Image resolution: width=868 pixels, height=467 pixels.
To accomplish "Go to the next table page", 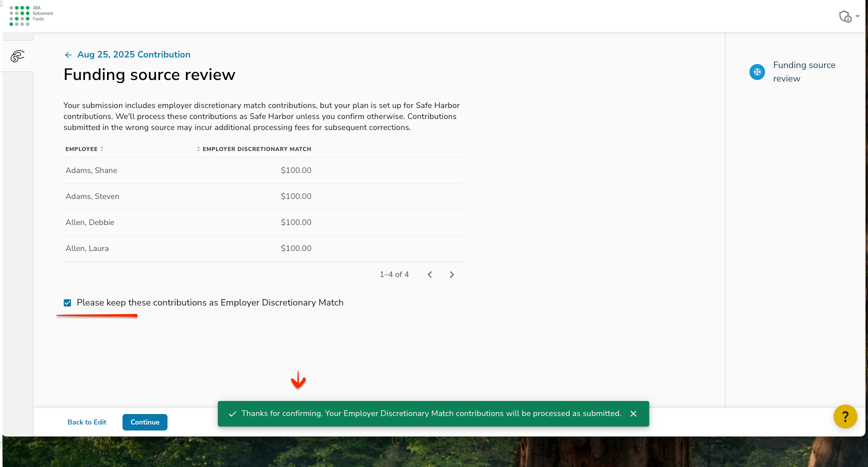I will [x=452, y=274].
